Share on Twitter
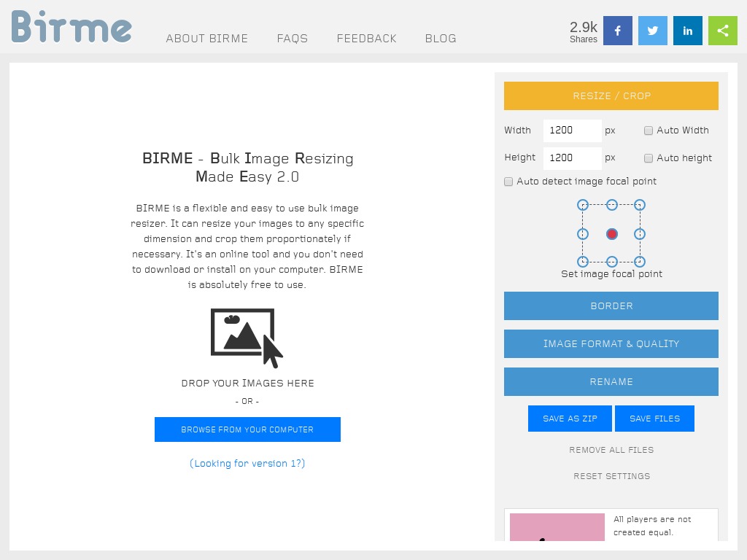This screenshot has width=747, height=560. [653, 31]
